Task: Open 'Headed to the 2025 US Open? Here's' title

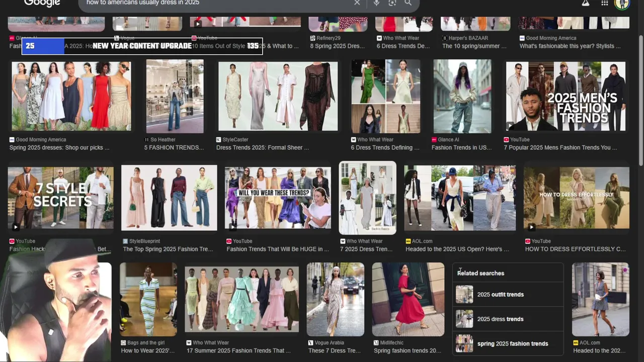Action: (457, 249)
